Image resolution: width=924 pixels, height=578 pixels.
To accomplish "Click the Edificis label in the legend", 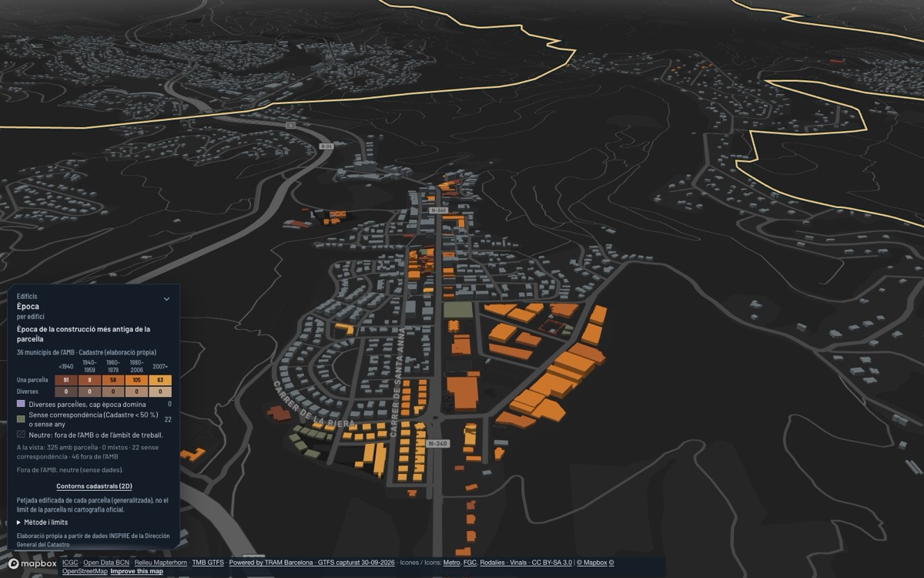I will pos(27,296).
